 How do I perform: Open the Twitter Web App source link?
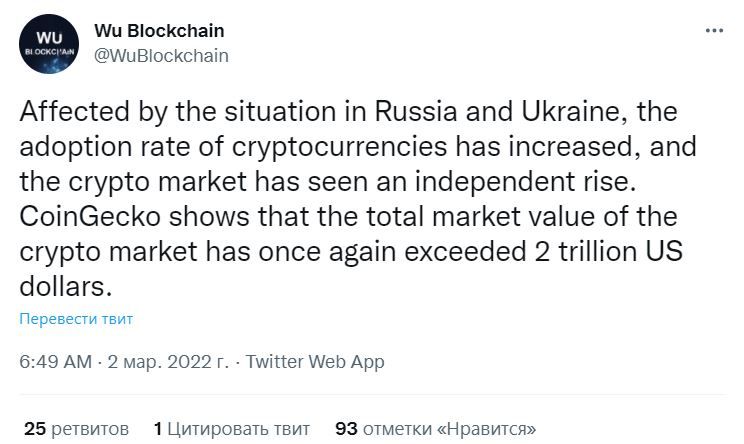315,362
